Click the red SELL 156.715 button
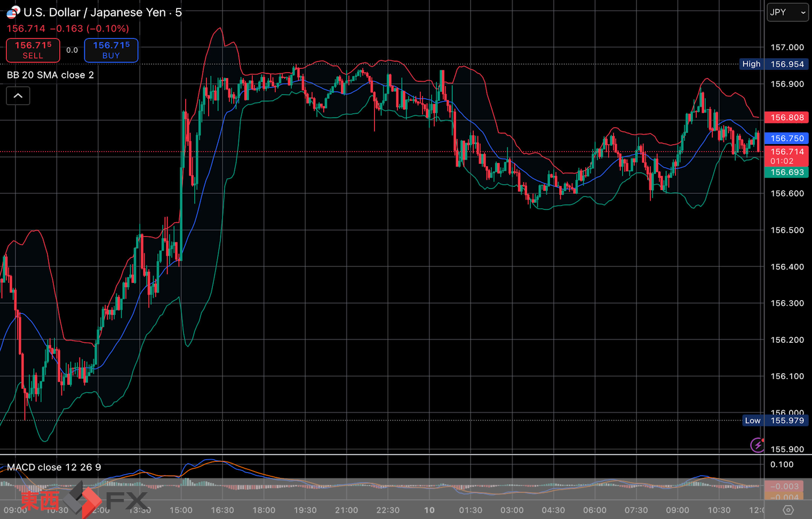The image size is (812, 519). [33, 50]
